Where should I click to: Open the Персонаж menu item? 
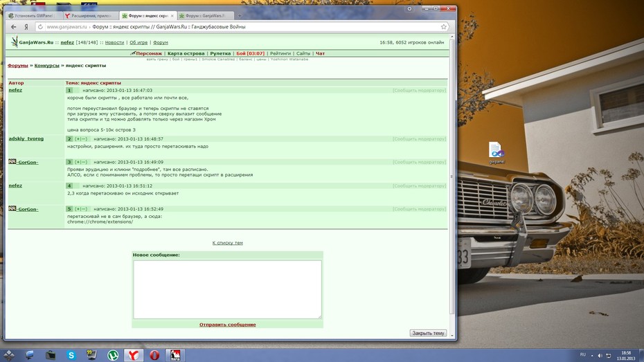pos(149,53)
